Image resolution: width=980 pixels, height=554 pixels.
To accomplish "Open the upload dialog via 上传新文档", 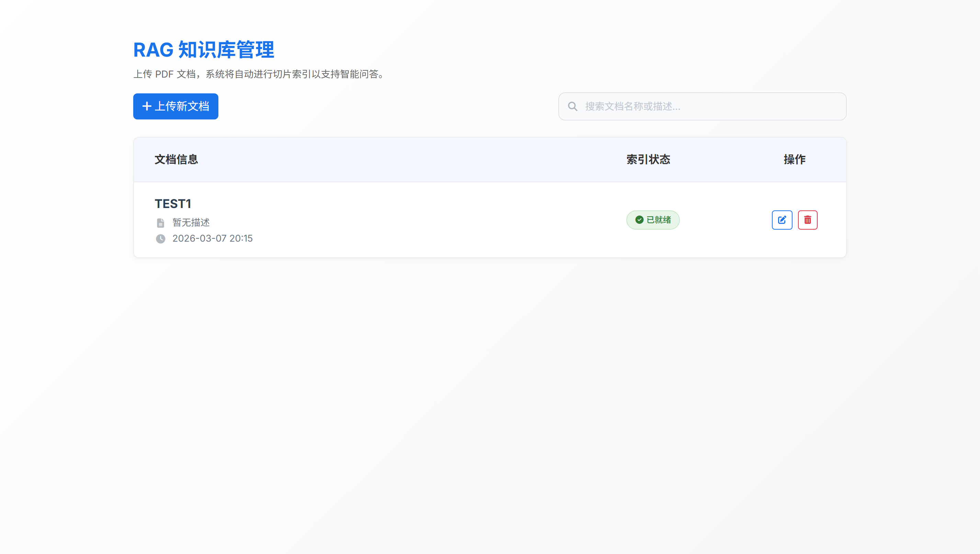I will 175,106.
